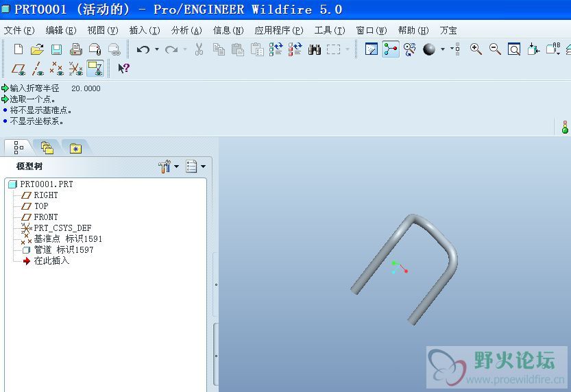Toggle annotation element display
Screen dimensions: 571x392
click(x=95, y=69)
